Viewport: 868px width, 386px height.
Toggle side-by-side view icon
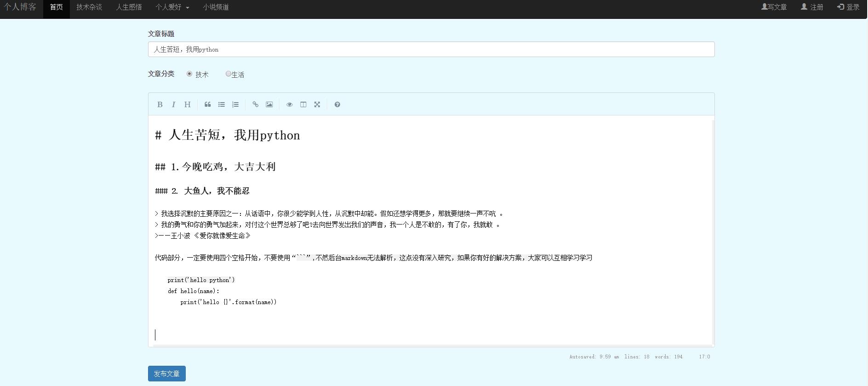coord(303,104)
